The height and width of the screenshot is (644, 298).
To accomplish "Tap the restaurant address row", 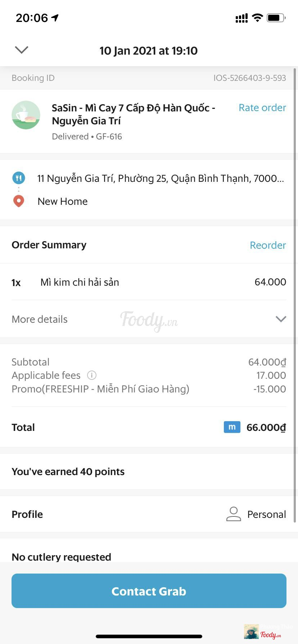I will 161,178.
